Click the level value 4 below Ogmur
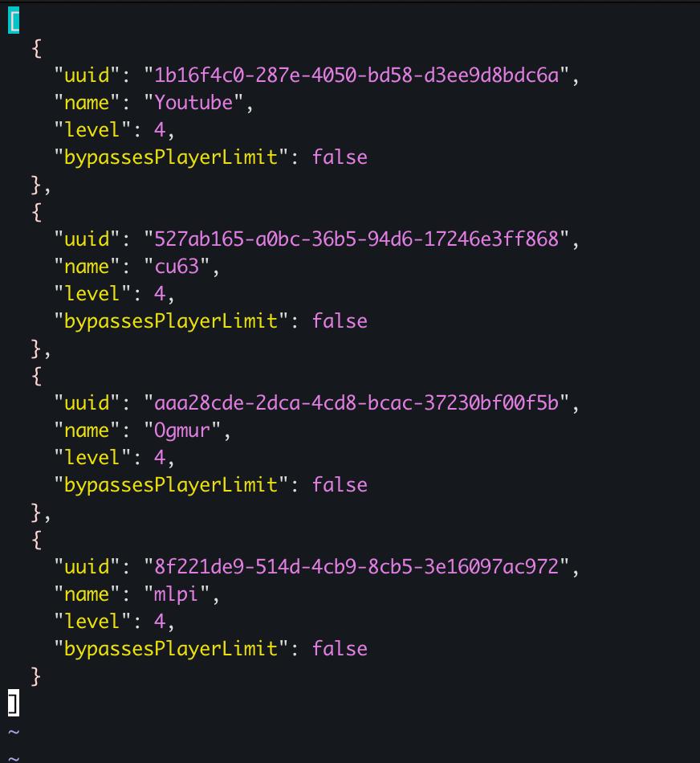Image resolution: width=700 pixels, height=763 pixels. [x=159, y=458]
